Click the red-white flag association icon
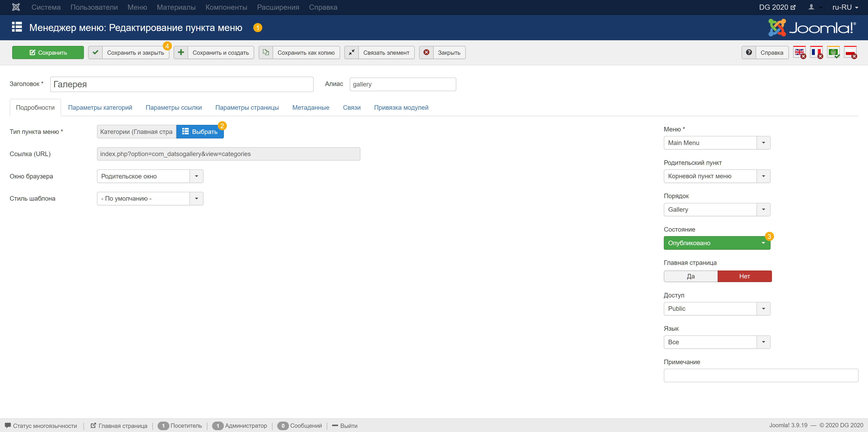The image size is (868, 432). 851,52
